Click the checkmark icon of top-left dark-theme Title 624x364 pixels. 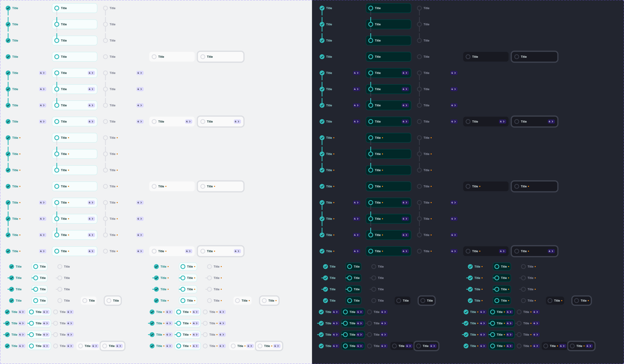coord(322,8)
